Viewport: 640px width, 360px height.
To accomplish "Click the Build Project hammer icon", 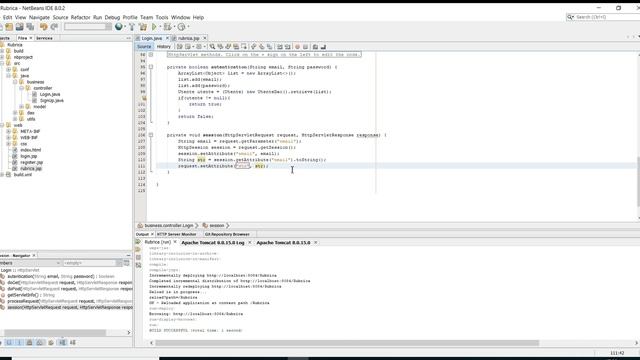I will tap(132, 27).
